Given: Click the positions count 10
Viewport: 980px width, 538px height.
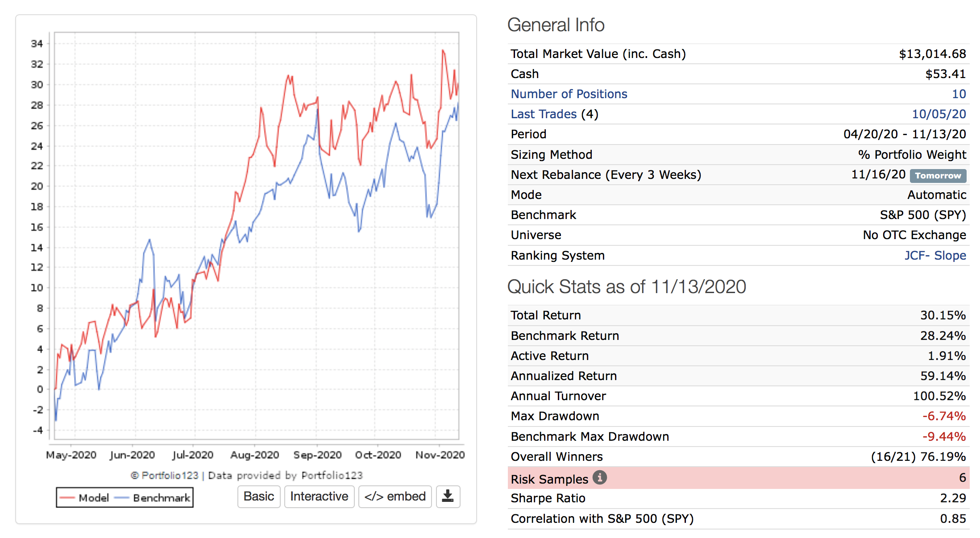Looking at the screenshot, I should tap(959, 94).
